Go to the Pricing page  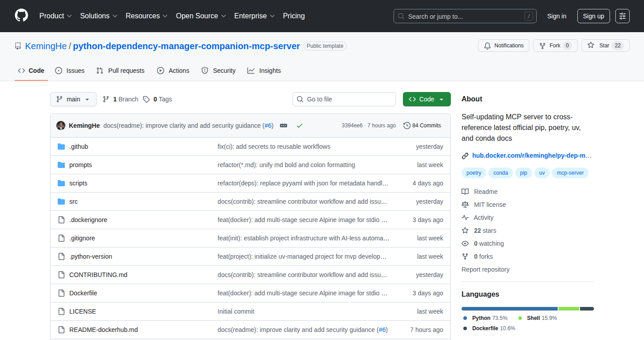pos(294,16)
